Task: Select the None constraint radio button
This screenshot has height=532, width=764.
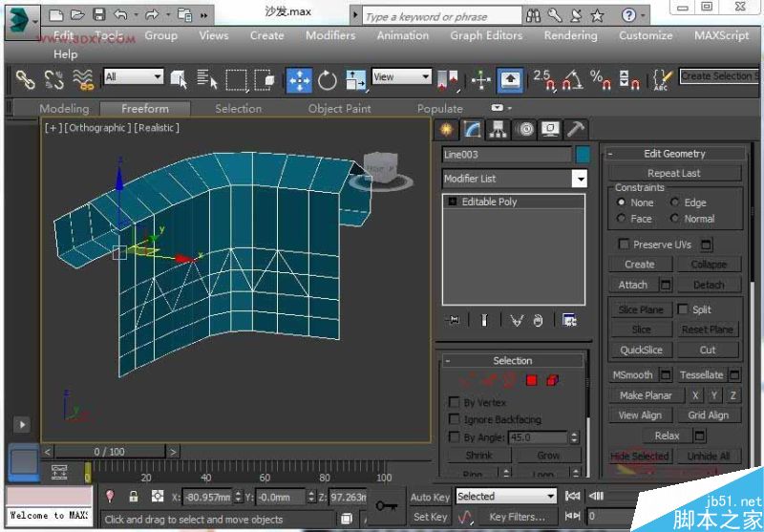Action: (x=622, y=202)
